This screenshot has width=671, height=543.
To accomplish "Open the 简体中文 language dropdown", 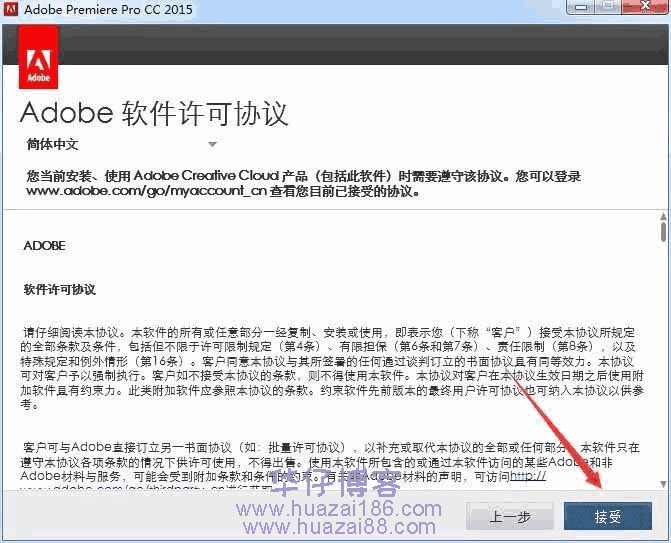I will click(122, 144).
